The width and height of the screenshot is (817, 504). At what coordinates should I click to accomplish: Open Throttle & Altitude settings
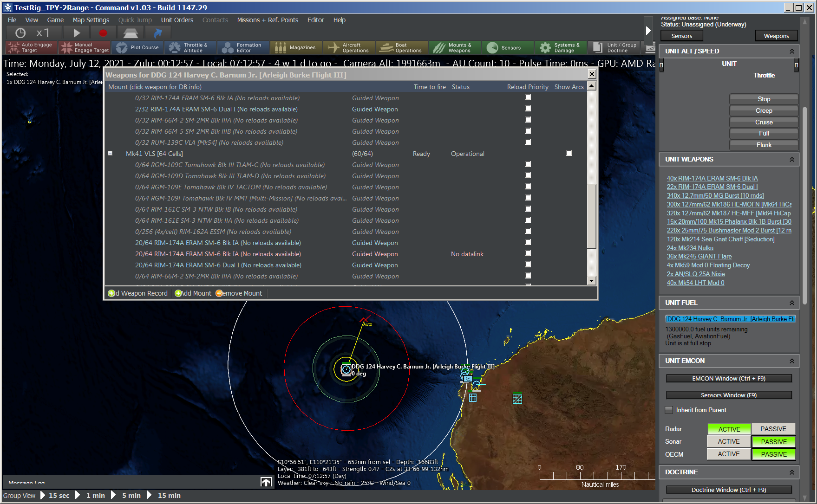point(190,47)
